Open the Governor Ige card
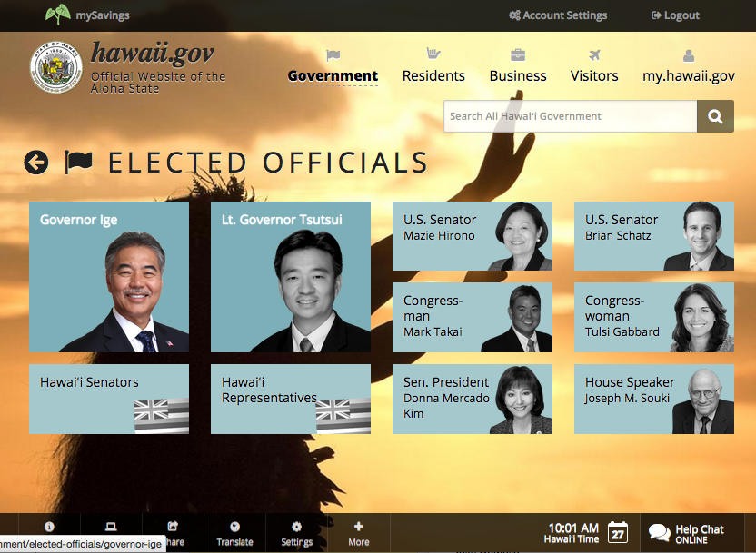The height and width of the screenshot is (553, 756). 109,277
